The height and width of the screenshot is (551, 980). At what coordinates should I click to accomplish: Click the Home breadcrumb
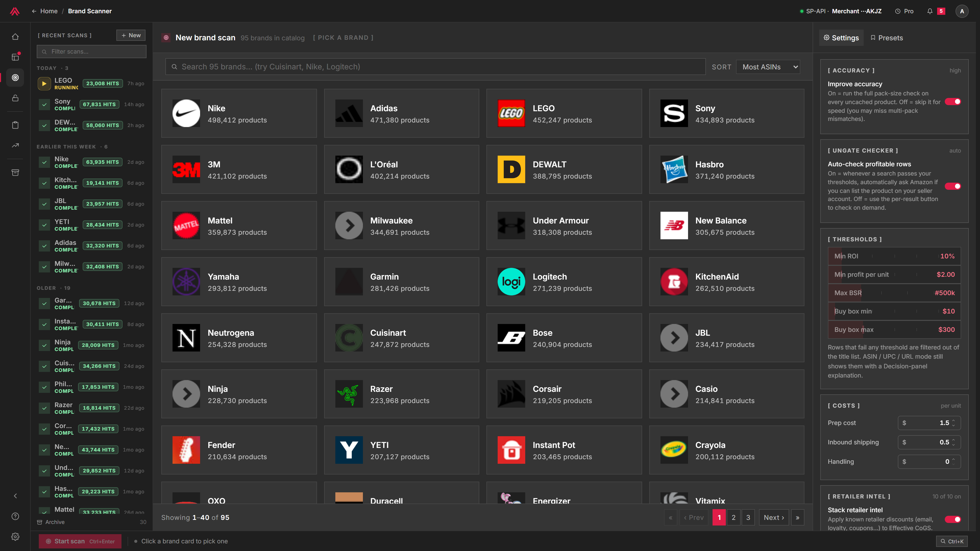tap(49, 11)
